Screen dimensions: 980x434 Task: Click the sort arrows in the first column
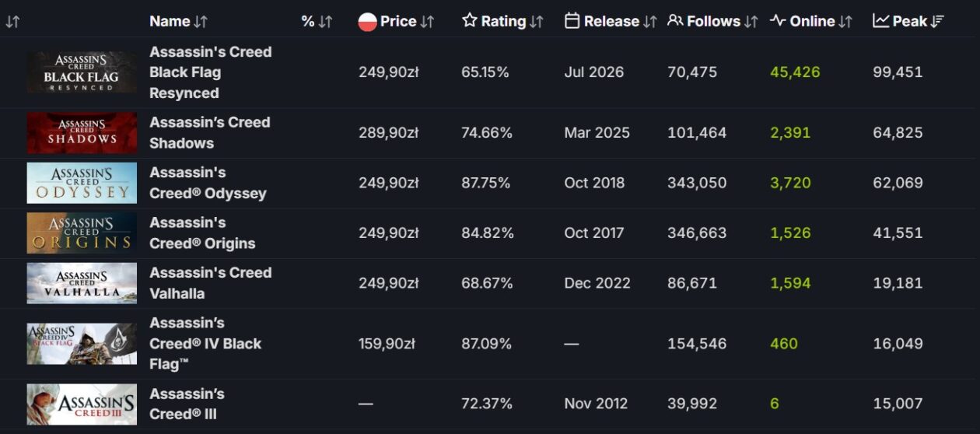[x=12, y=22]
